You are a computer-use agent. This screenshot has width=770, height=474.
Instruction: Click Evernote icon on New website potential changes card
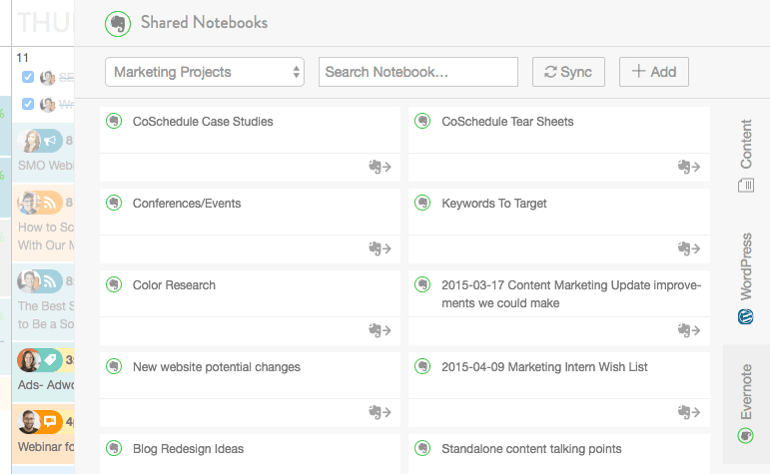(x=114, y=366)
